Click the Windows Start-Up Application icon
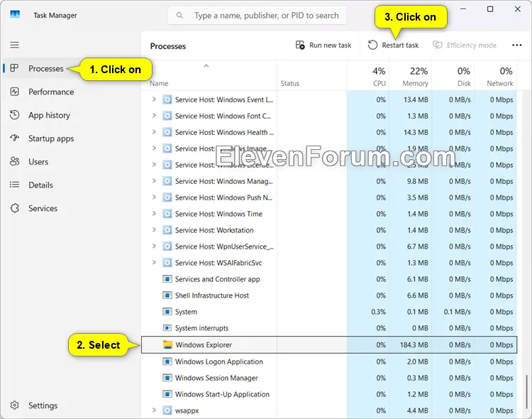 pyautogui.click(x=167, y=394)
